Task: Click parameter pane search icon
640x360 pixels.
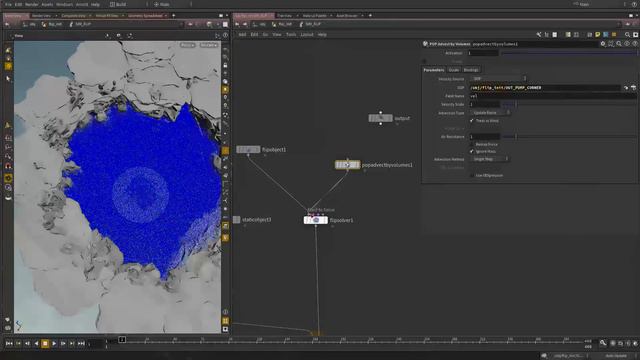Action: (x=619, y=44)
